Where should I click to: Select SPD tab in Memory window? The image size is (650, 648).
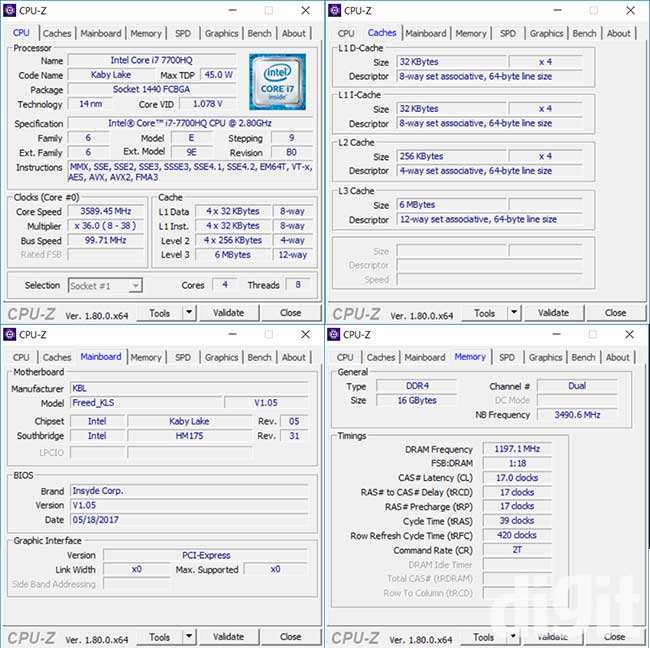pos(507,357)
